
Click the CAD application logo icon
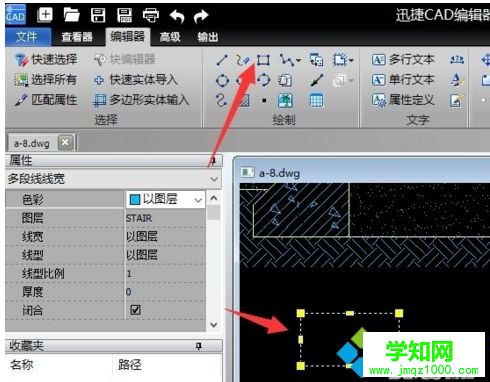(x=15, y=15)
